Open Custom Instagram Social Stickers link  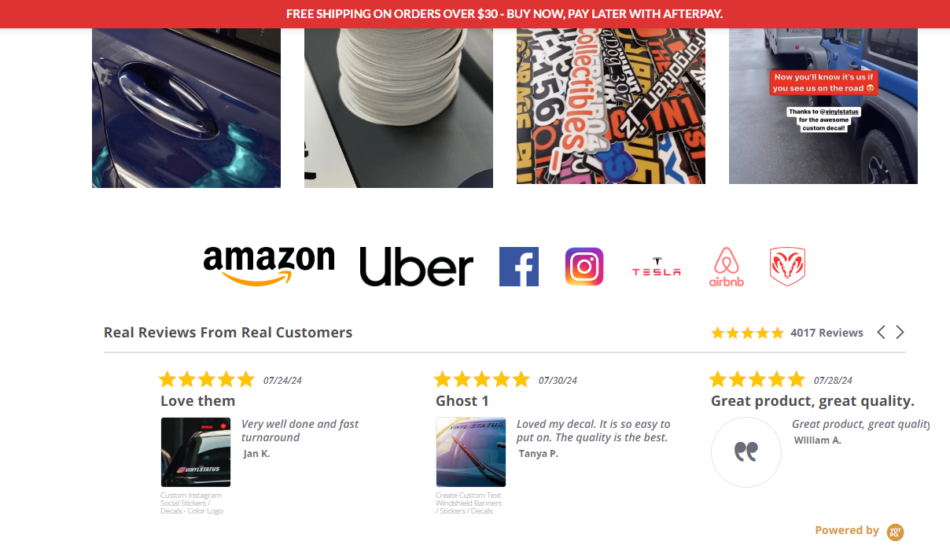(192, 503)
